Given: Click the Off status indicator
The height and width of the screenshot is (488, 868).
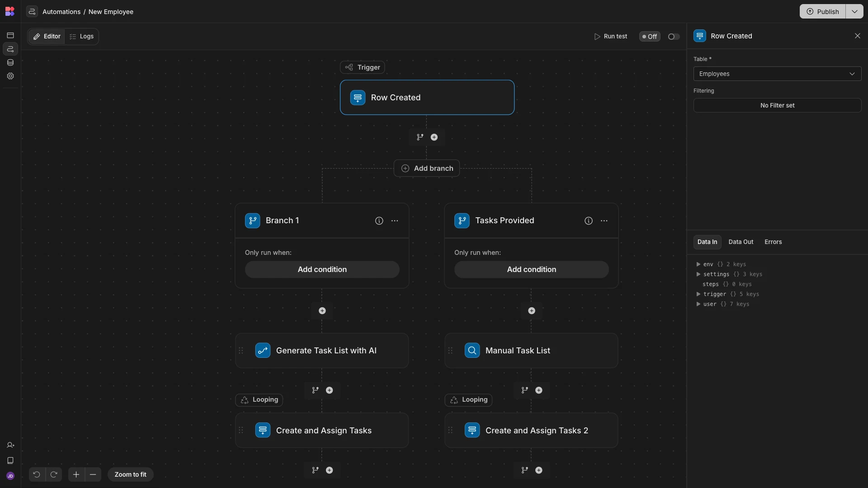Looking at the screenshot, I should 650,37.
